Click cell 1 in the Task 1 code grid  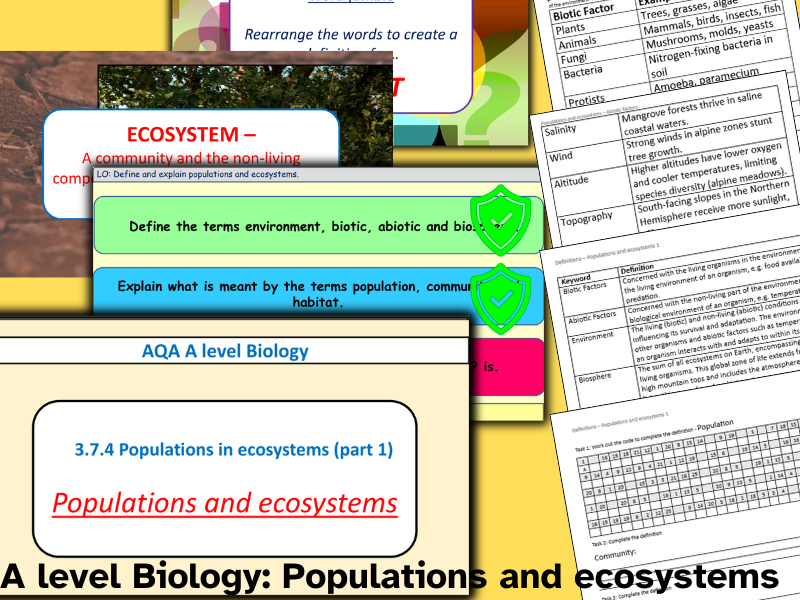tap(582, 461)
